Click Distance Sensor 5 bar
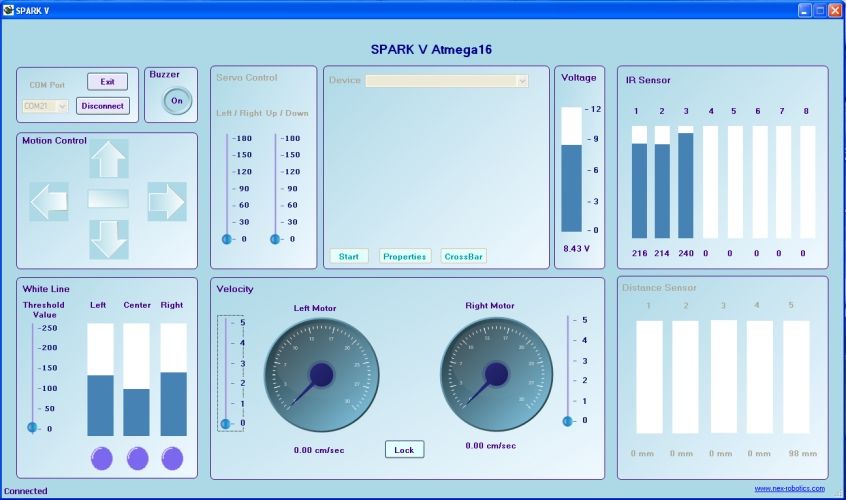The image size is (846, 500). coord(796,377)
